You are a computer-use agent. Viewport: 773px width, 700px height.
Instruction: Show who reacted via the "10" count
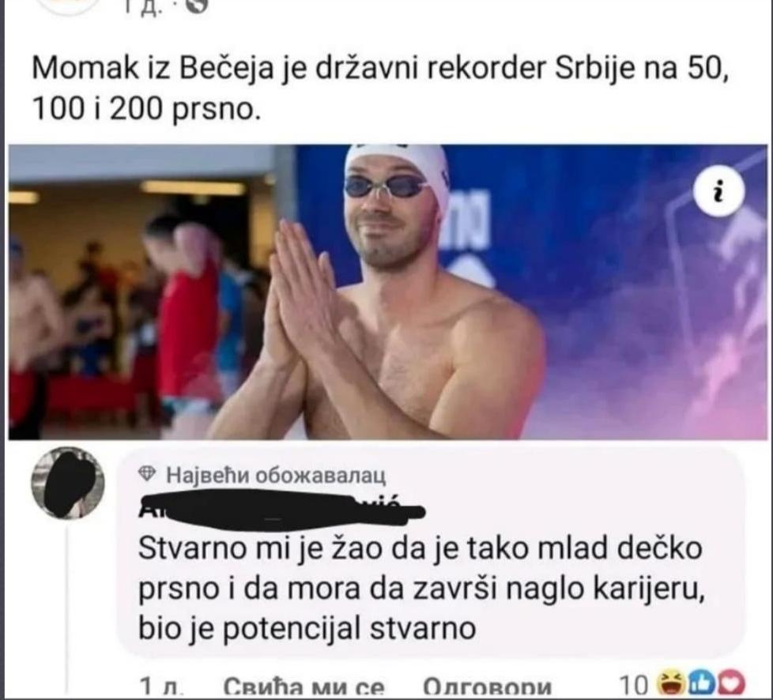click(633, 685)
